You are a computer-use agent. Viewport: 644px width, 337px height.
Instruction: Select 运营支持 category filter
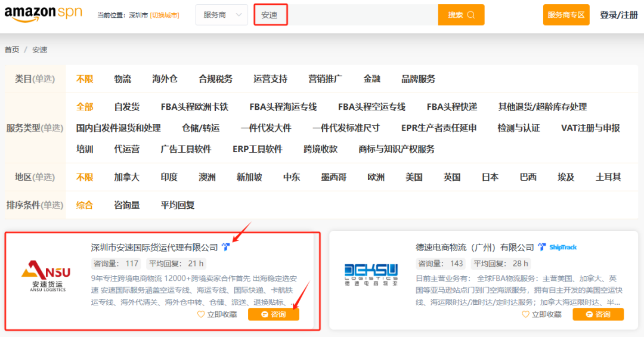pos(270,79)
